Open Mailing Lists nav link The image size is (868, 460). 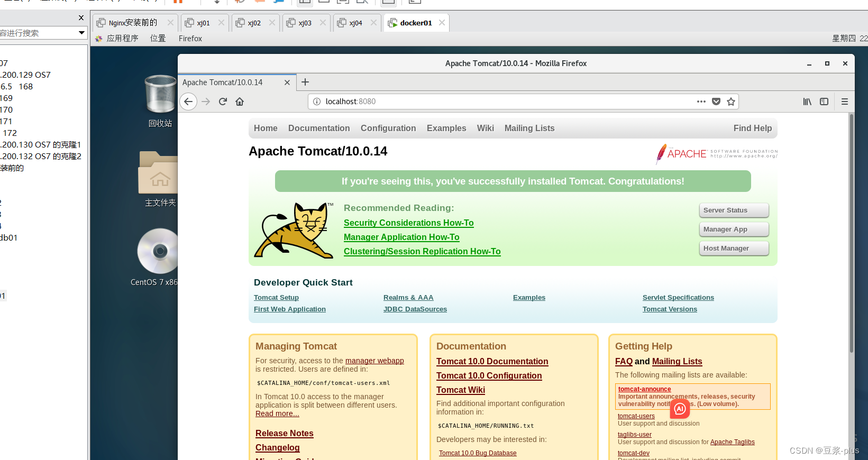tap(529, 128)
